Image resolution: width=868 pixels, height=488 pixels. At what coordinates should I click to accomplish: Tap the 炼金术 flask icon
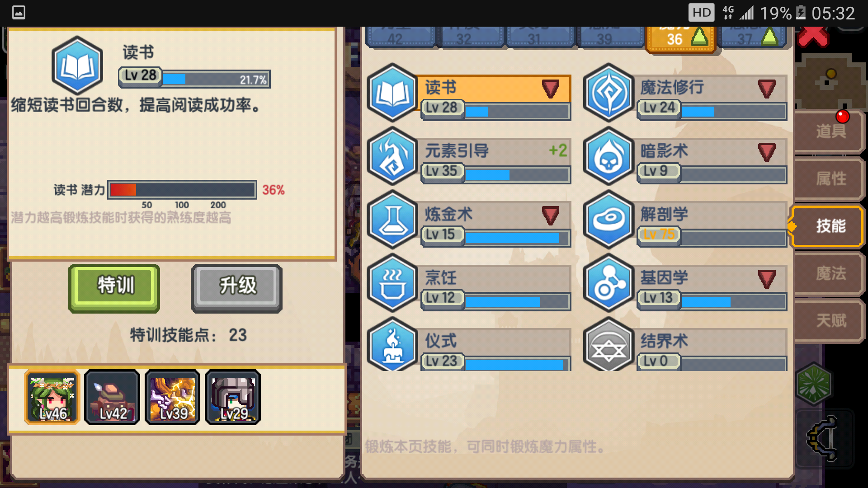tap(392, 220)
